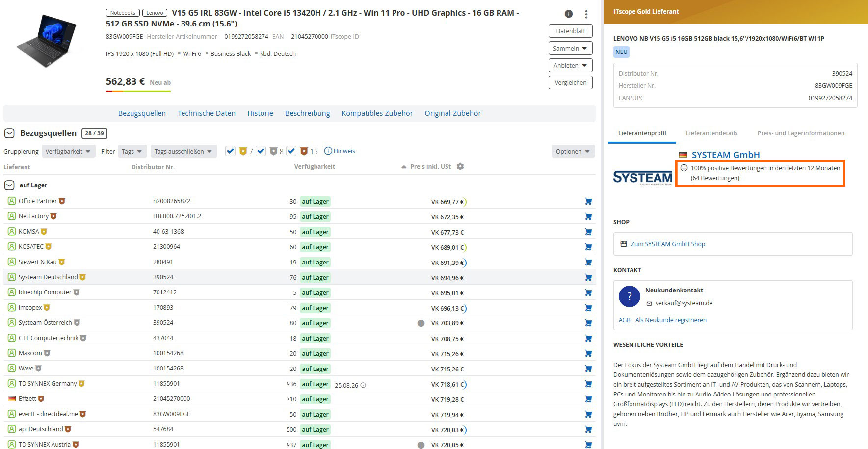
Task: Add TD SYNNEX Germany offer to cart
Action: [x=588, y=384]
